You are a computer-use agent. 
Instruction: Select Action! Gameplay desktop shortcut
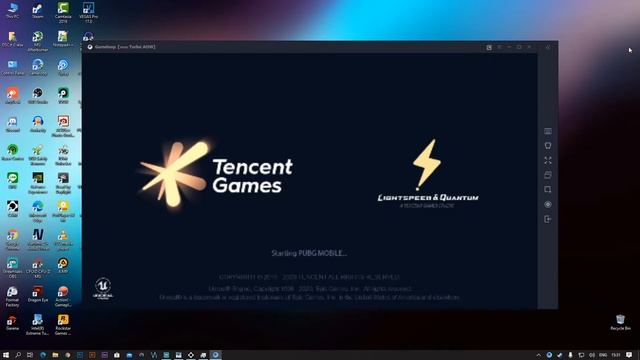tap(63, 296)
